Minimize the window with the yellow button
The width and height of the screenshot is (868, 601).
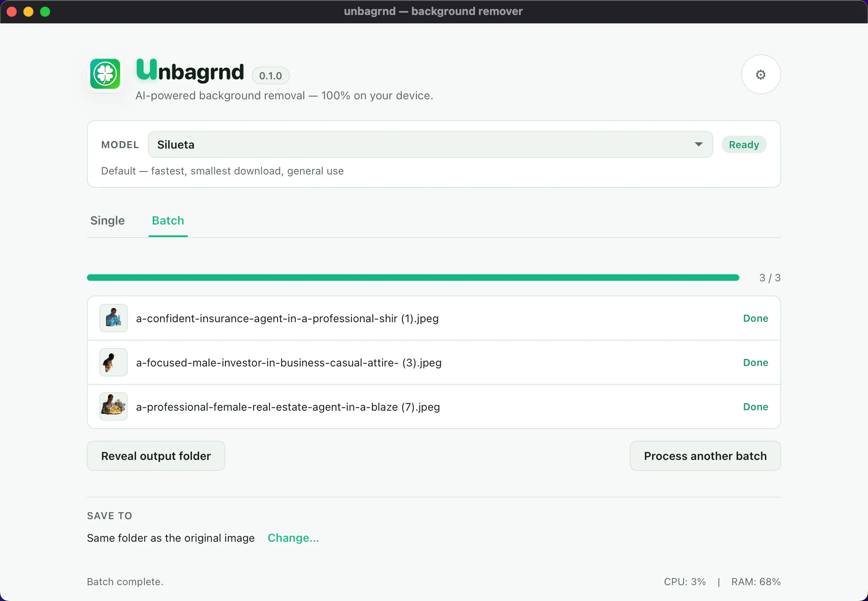pos(28,12)
